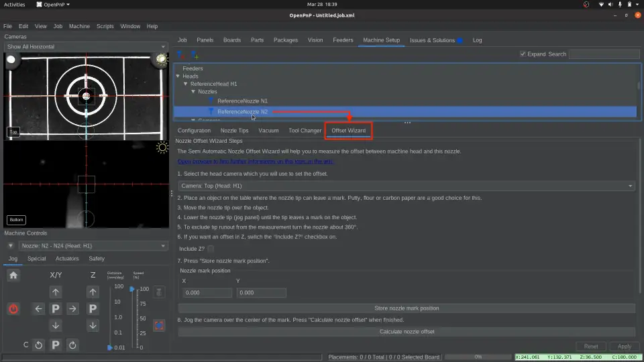The image size is (644, 362).
Task: Click the blue camera target icon
Action: tap(159, 326)
